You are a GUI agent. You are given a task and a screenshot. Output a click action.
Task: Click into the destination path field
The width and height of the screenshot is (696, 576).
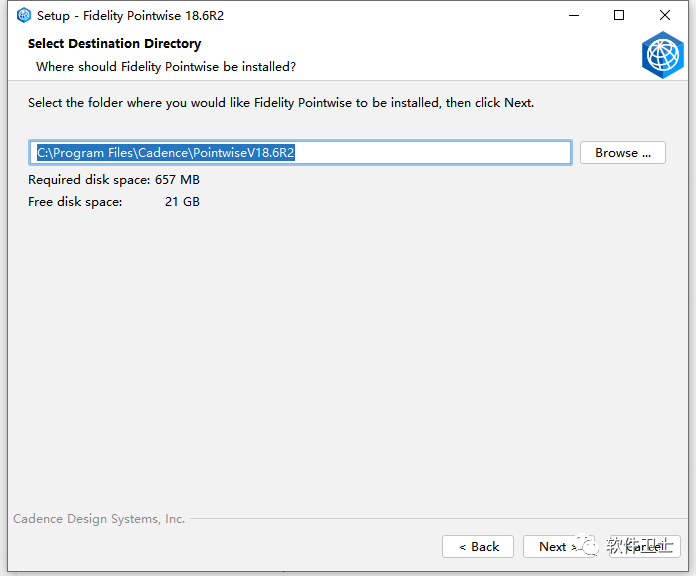[x=300, y=153]
